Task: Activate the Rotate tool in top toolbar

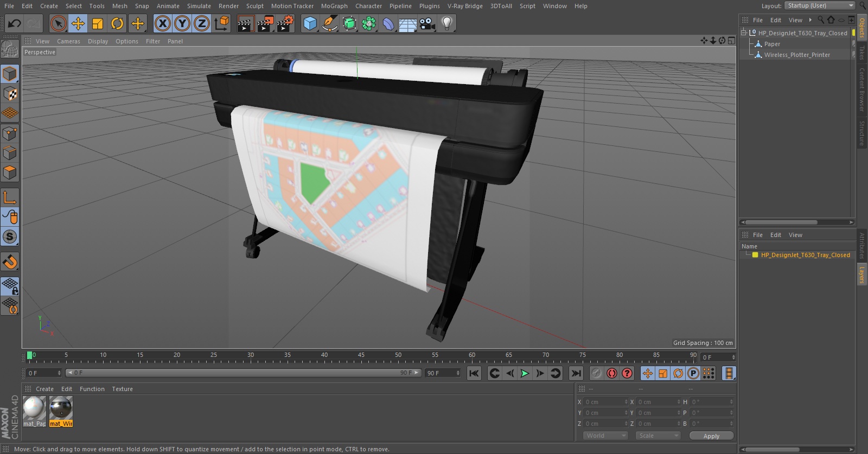Action: [117, 23]
